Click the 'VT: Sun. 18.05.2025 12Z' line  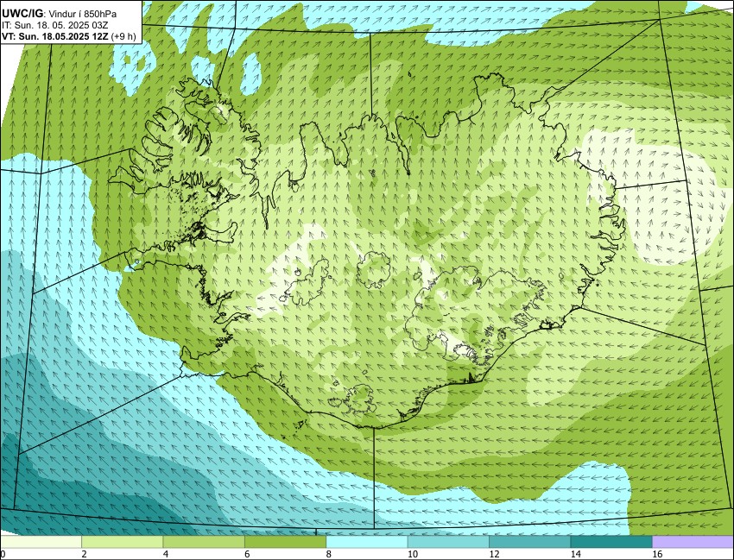(x=54, y=37)
